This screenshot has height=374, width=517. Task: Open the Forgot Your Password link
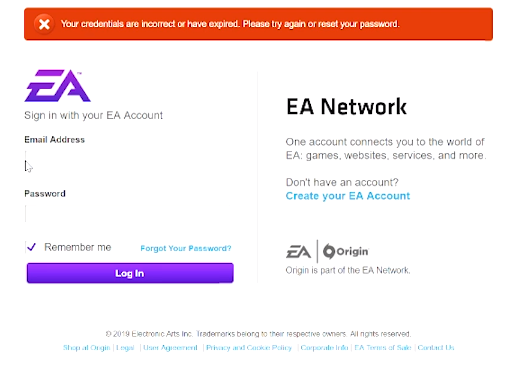[x=186, y=248]
